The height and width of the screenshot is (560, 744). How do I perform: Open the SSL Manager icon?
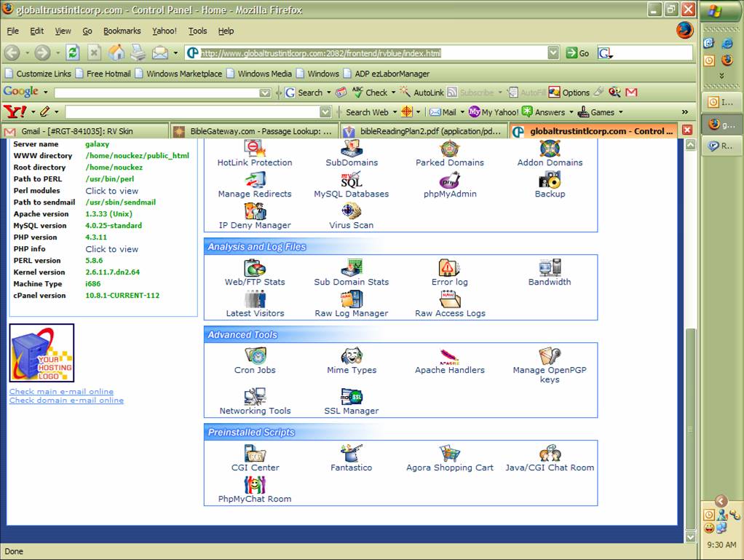coord(351,397)
